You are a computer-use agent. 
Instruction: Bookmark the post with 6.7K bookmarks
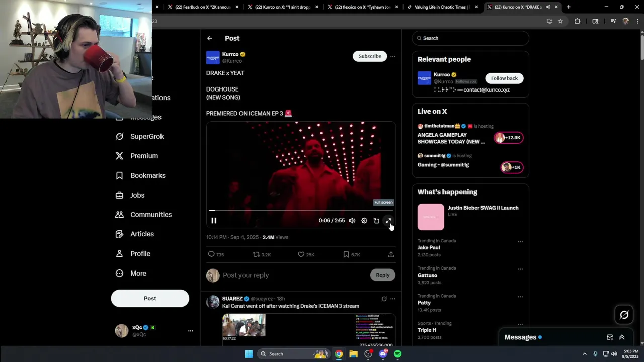(351, 255)
